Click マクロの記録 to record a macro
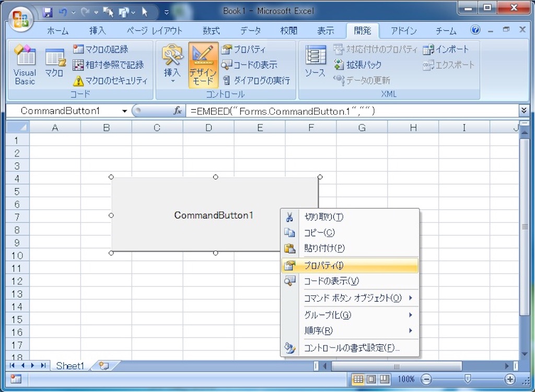This screenshot has width=535, height=392. pyautogui.click(x=101, y=49)
